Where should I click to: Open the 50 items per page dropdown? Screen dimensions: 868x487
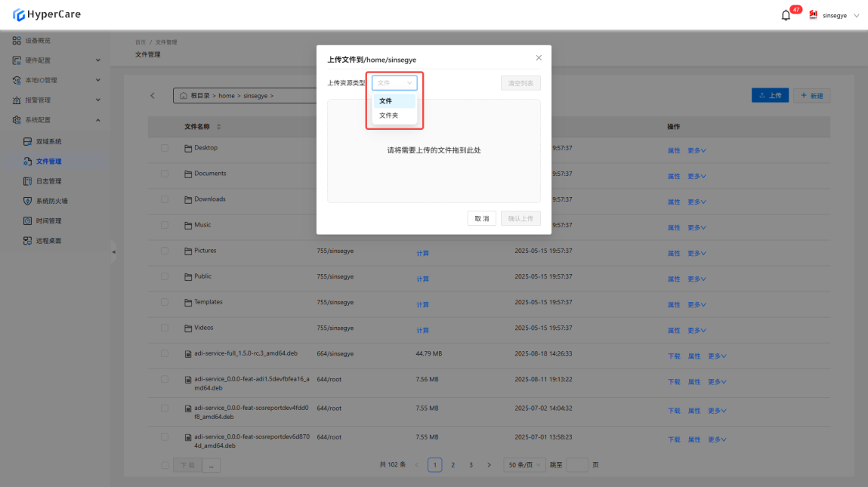coord(524,465)
